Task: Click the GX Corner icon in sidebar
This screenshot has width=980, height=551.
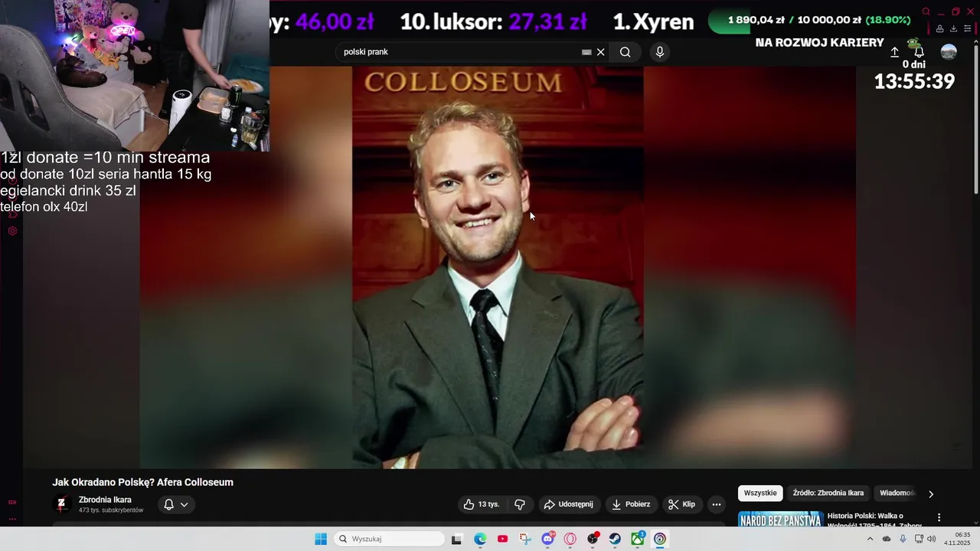Action: coord(12,502)
